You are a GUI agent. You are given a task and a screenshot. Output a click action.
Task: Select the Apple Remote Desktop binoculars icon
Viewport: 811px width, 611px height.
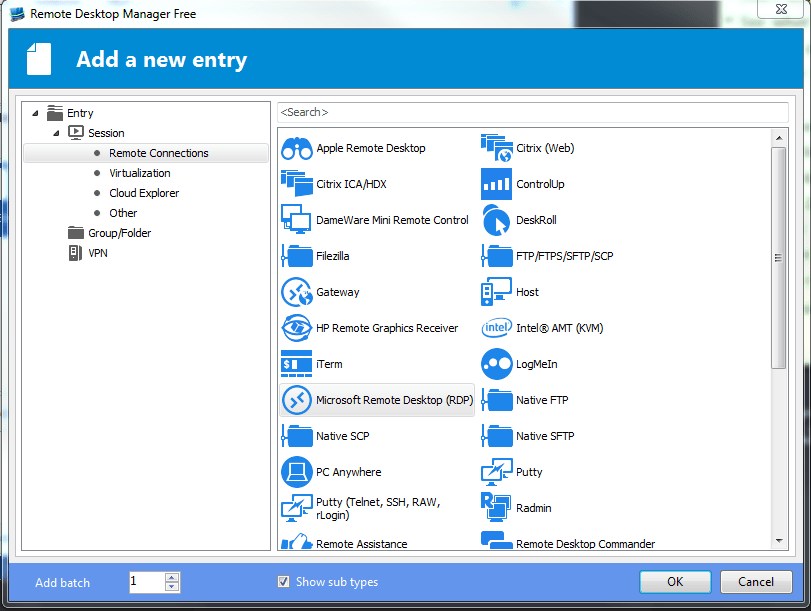(296, 148)
